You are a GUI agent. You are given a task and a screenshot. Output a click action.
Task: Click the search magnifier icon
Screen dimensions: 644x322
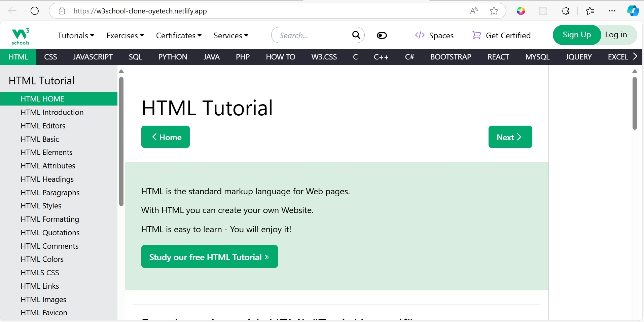click(x=356, y=35)
